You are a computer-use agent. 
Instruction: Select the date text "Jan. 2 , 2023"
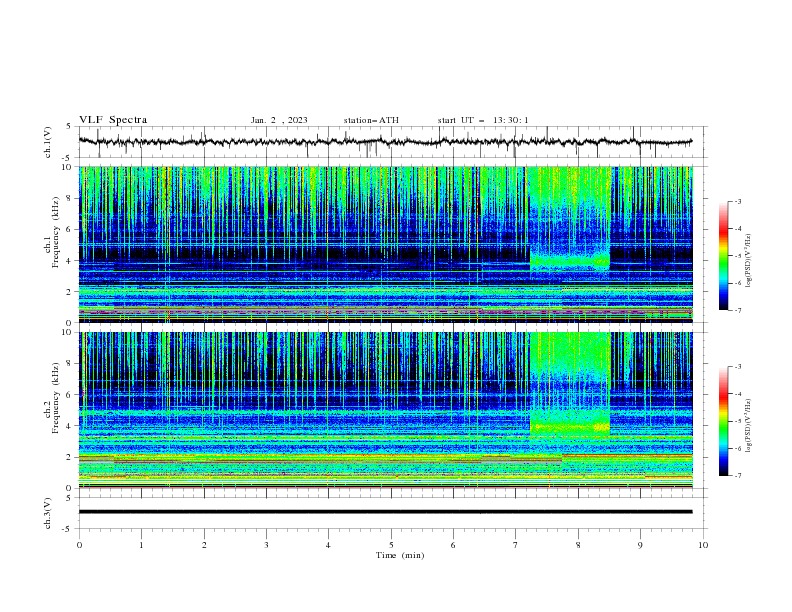[279, 120]
